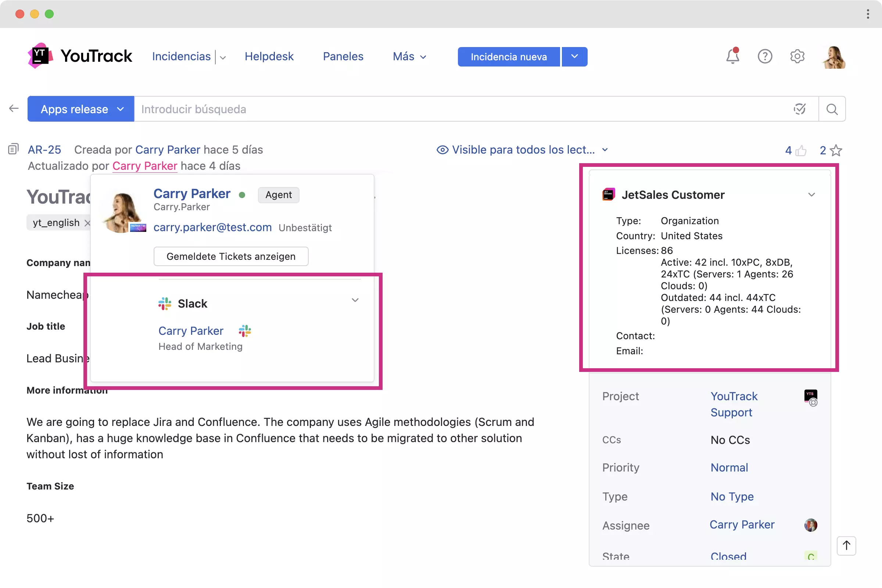Viewport: 882px width, 588px height.
Task: Click the back arrow beside Apps release
Action: tap(14, 109)
